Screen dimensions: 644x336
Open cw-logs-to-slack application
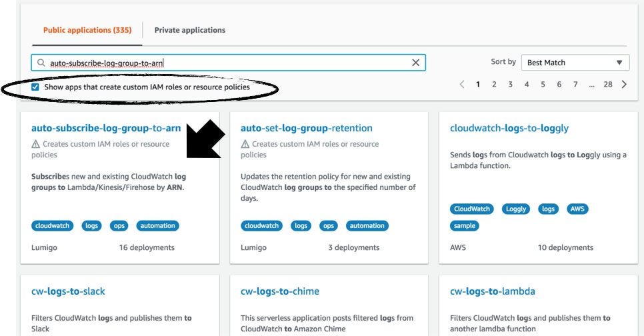point(68,291)
